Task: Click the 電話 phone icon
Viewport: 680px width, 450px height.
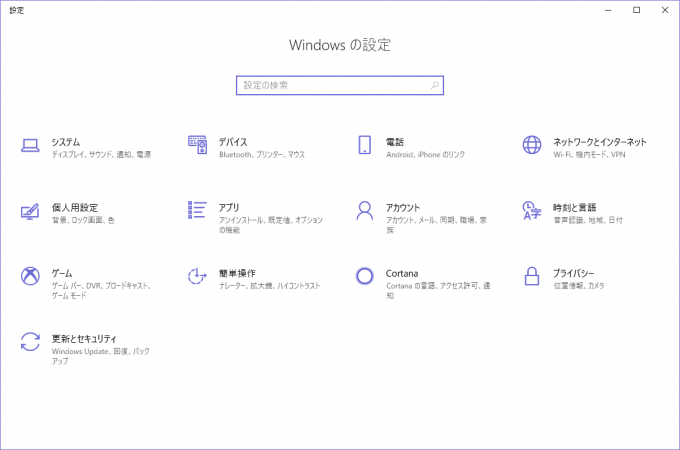Action: (x=365, y=145)
